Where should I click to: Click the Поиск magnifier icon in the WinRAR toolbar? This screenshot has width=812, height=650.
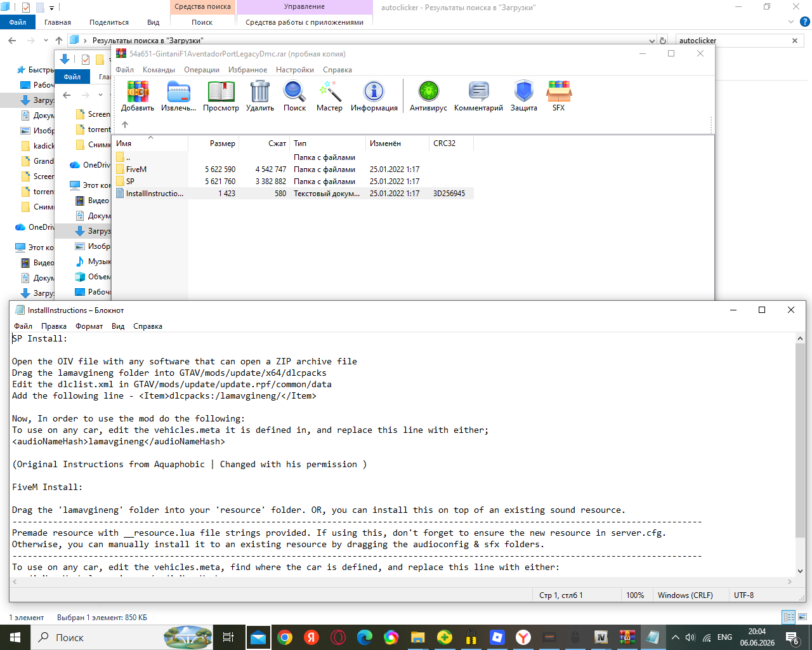click(x=294, y=96)
